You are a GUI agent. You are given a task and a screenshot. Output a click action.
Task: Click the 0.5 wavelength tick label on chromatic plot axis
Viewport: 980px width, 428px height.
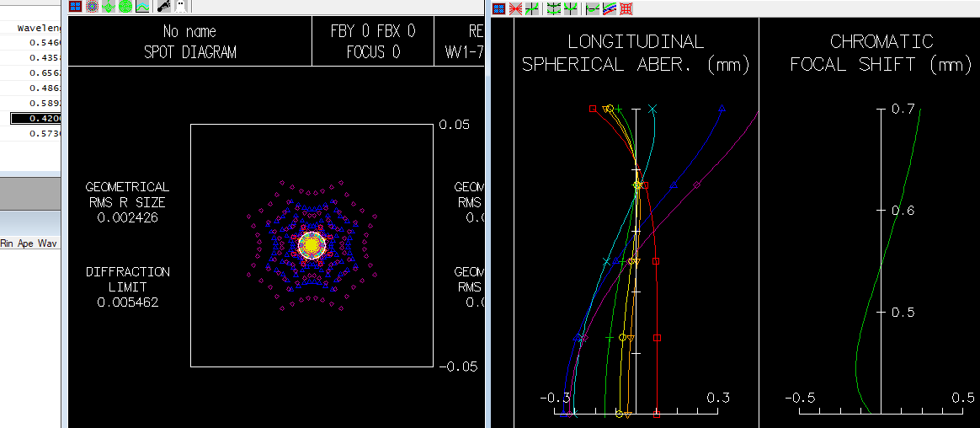coord(903,312)
